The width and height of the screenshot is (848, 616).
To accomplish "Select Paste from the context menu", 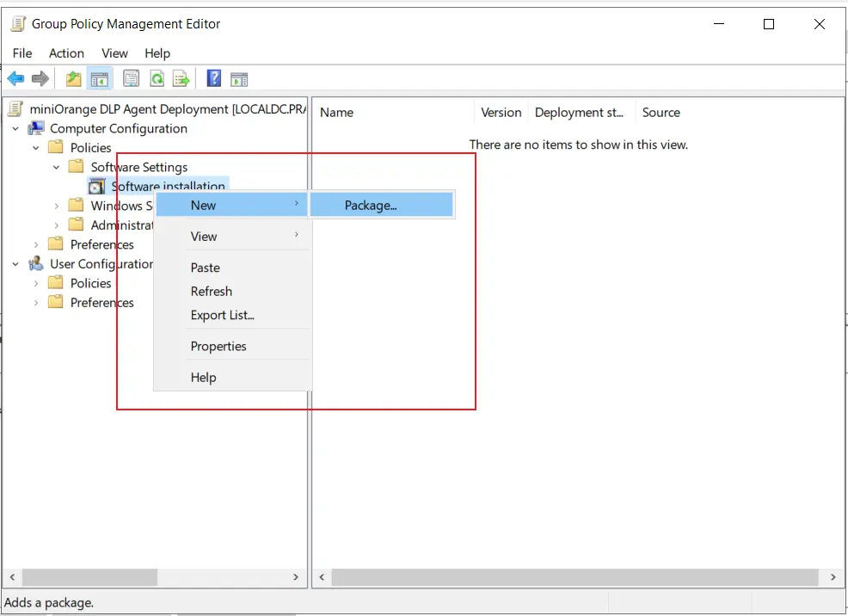I will click(205, 268).
